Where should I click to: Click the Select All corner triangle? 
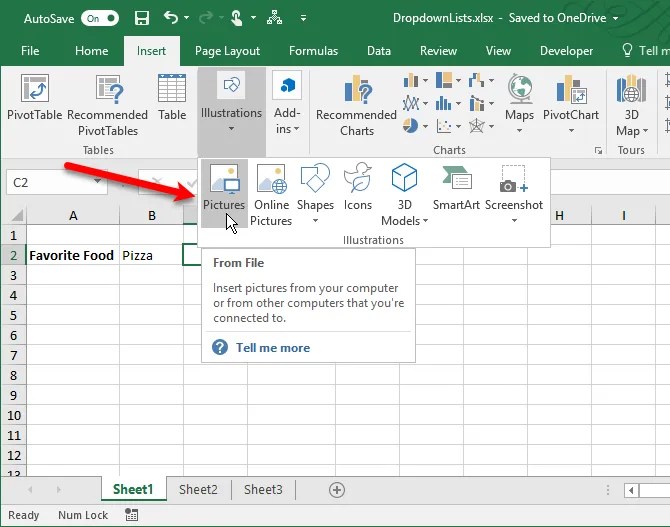tap(16, 215)
